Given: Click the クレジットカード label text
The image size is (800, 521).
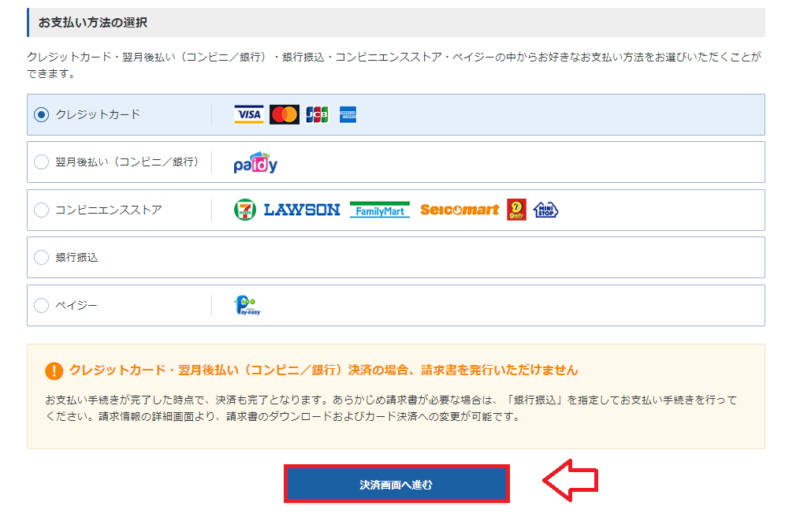Looking at the screenshot, I should 98,114.
